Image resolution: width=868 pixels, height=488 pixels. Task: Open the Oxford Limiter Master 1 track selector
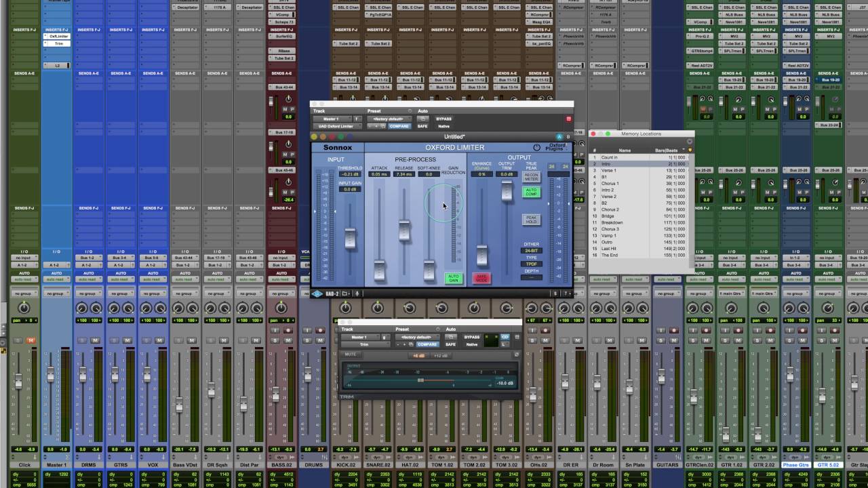pyautogui.click(x=332, y=119)
